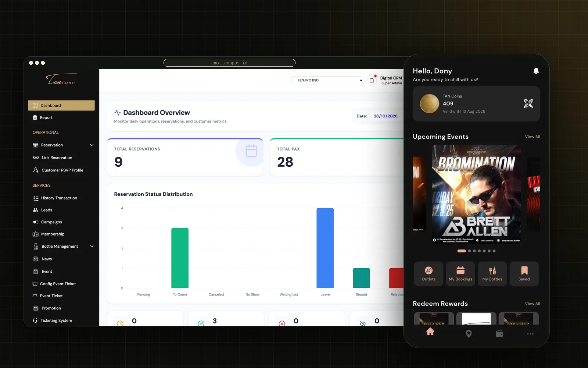The image size is (588, 368).
Task: Click View All next to Redeem Rewards
Action: tap(533, 304)
